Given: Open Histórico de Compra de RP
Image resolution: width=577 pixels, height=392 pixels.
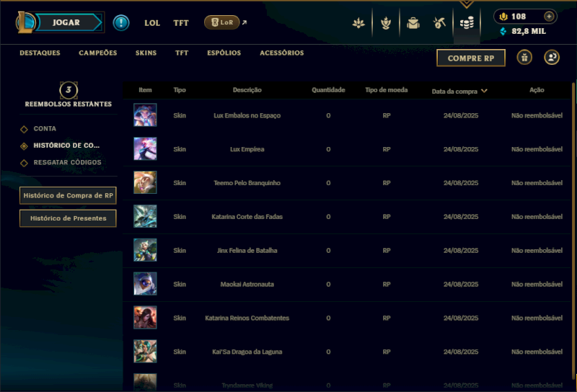Looking at the screenshot, I should click(68, 195).
